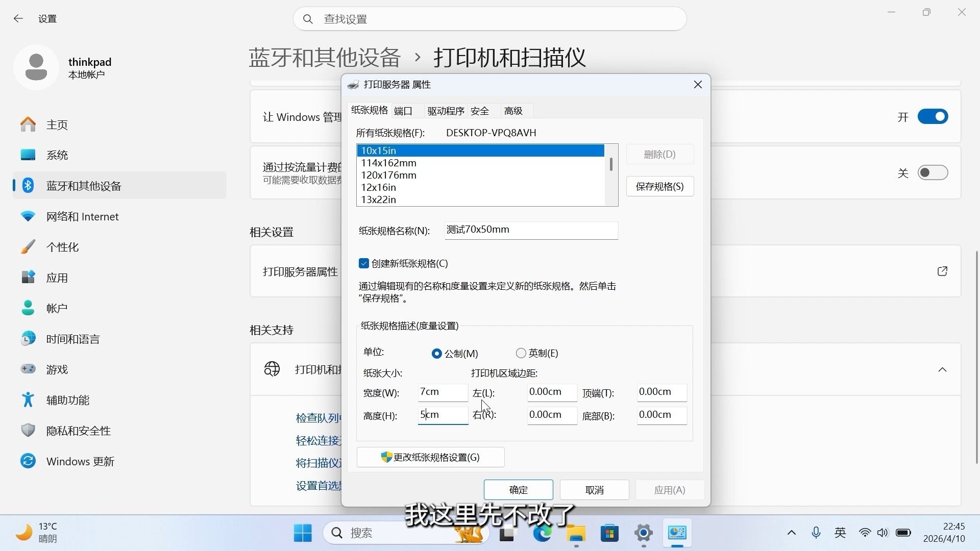The height and width of the screenshot is (551, 980).
Task: Click 确定 to confirm the dialog
Action: coord(518,490)
